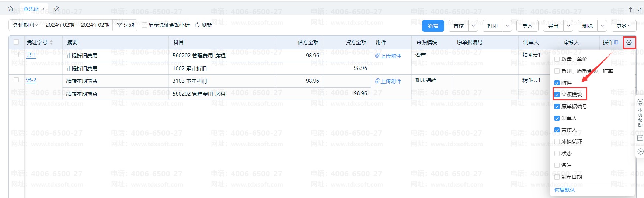The height and width of the screenshot is (198, 644).
Task: Click the 打印 button
Action: pos(492,26)
